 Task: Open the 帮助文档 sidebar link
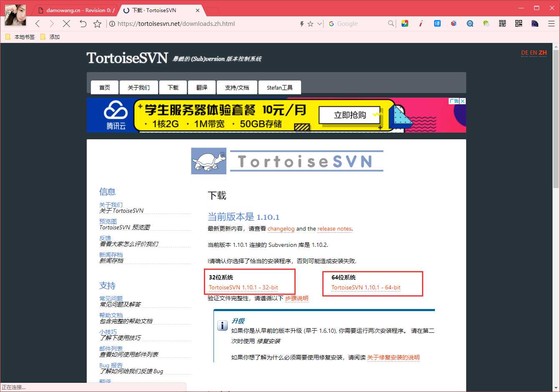(111, 315)
